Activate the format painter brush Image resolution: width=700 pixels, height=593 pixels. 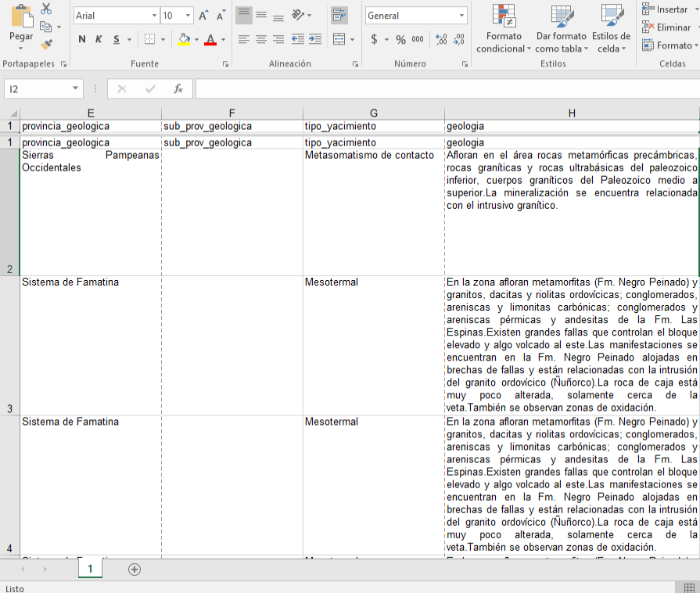46,44
